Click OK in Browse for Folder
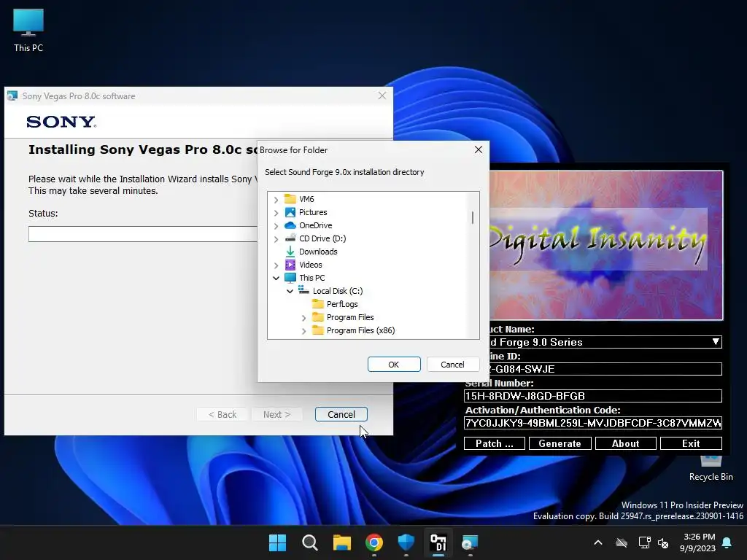 pyautogui.click(x=393, y=365)
